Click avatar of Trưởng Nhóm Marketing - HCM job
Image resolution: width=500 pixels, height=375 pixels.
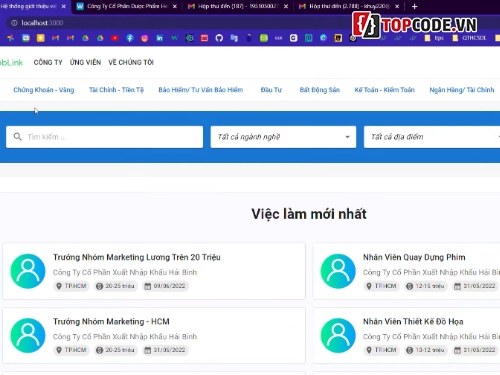click(28, 335)
